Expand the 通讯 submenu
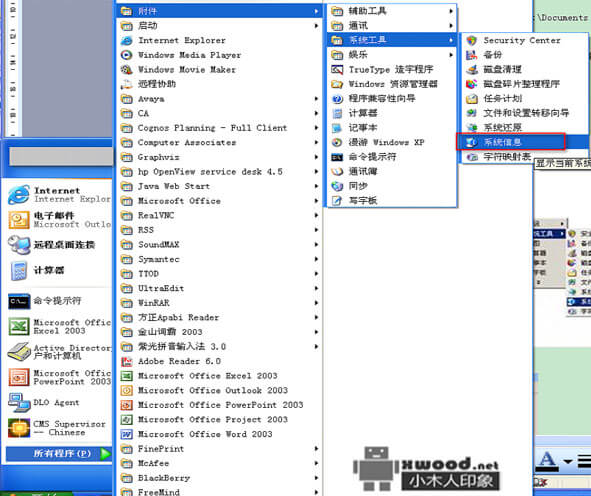This screenshot has width=591, height=496. 392,26
